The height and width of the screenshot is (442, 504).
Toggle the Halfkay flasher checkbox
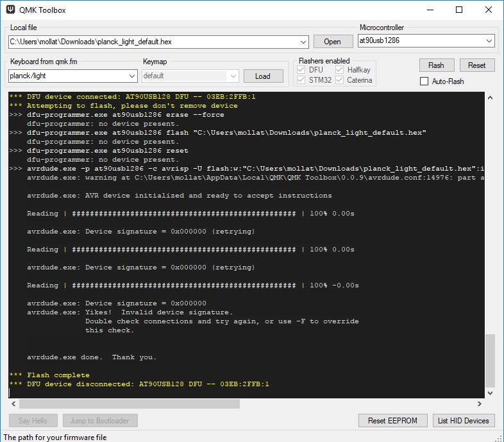(340, 69)
